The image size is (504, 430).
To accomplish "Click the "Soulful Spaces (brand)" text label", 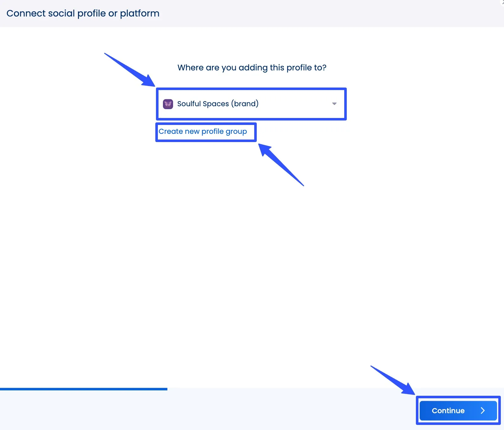I will 218,104.
